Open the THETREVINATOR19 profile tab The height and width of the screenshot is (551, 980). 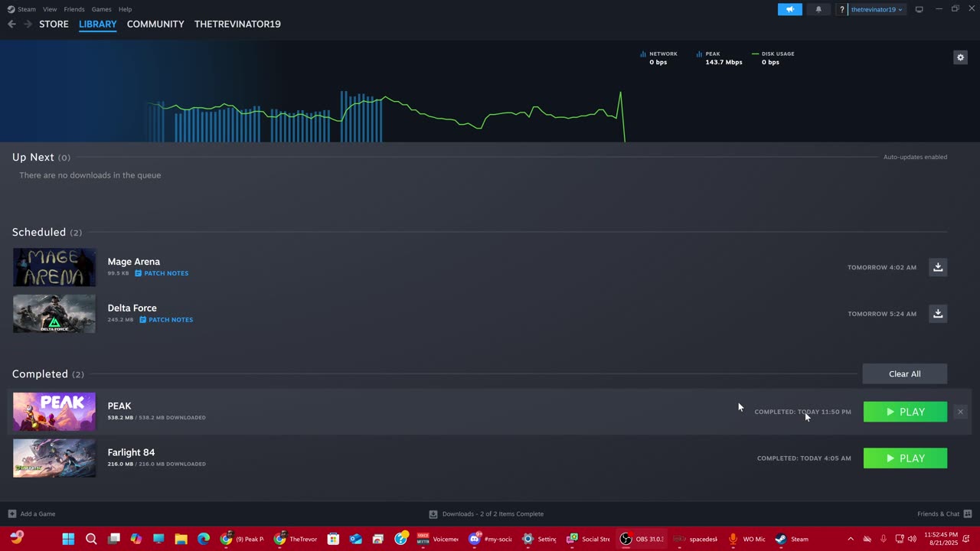[x=237, y=24]
